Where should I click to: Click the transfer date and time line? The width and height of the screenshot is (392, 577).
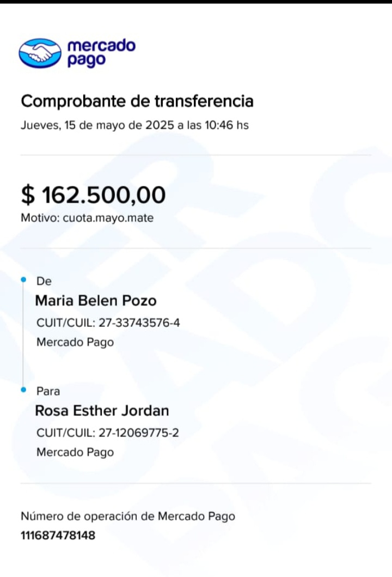[134, 125]
